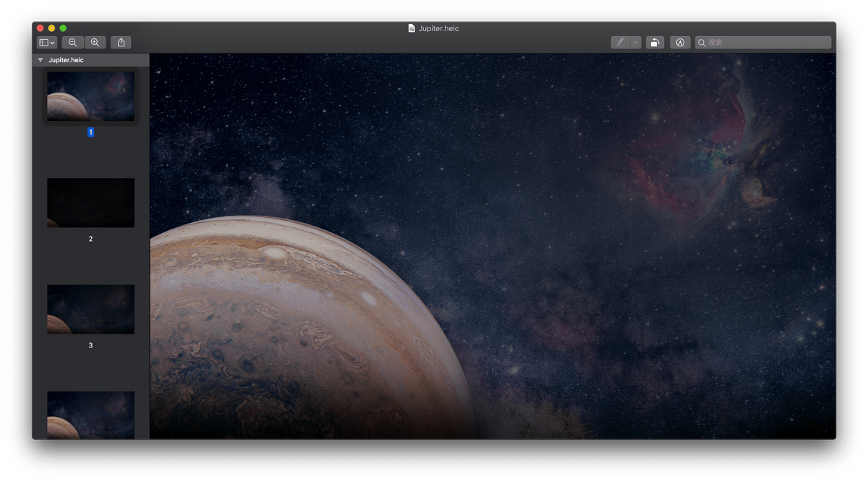Enter full screen with green button

(x=63, y=28)
